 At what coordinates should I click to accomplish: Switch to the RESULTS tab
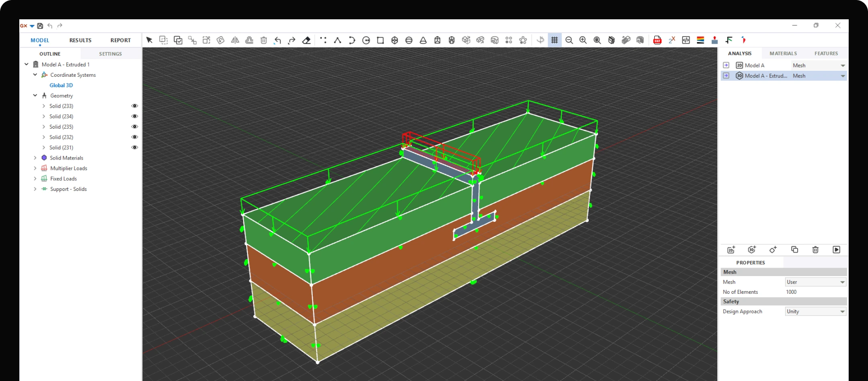pyautogui.click(x=80, y=40)
